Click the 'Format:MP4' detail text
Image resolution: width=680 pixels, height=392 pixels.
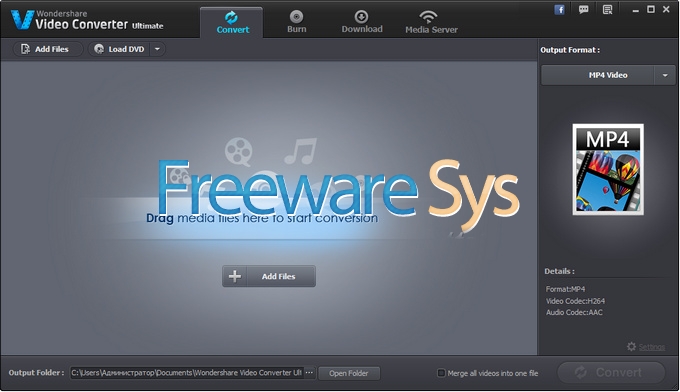pyautogui.click(x=566, y=289)
